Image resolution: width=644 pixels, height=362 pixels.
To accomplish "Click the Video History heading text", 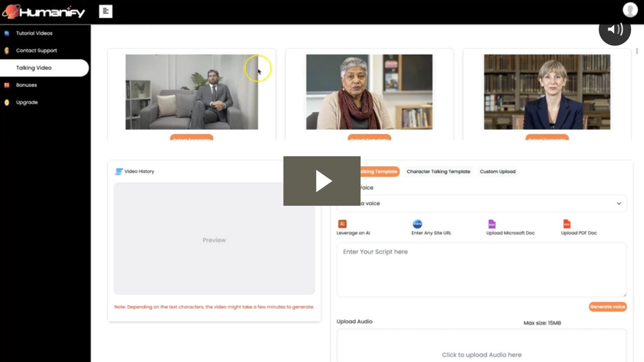I will 140,171.
